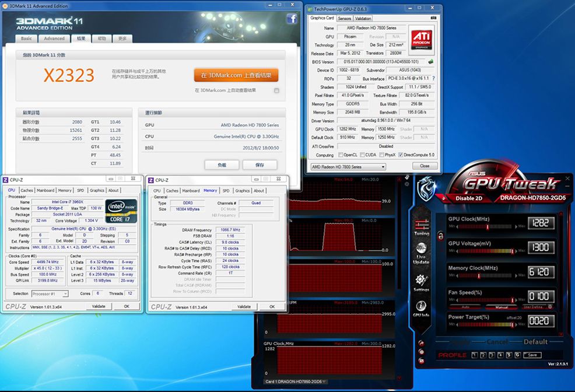
Task: Toggle the CUDA checkbox in GPU-Z
Action: pos(363,155)
